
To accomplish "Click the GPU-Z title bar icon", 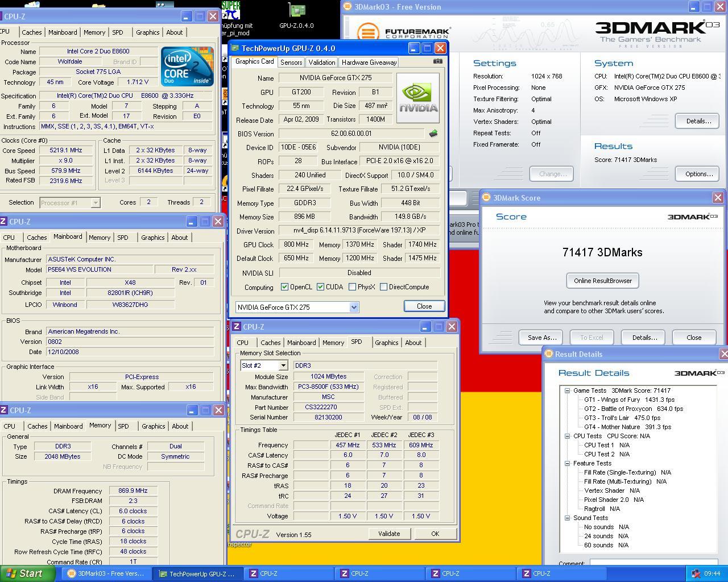I will 234,48.
